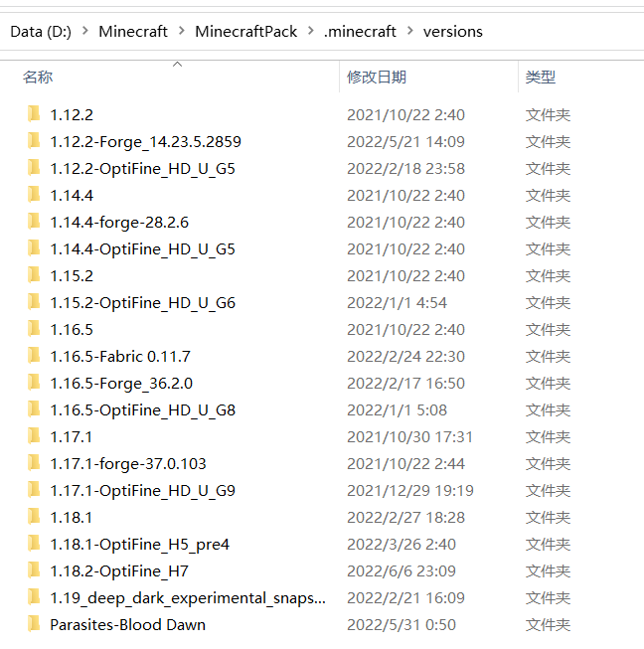Select folder name 1.17.1
The image size is (644, 649).
(71, 436)
